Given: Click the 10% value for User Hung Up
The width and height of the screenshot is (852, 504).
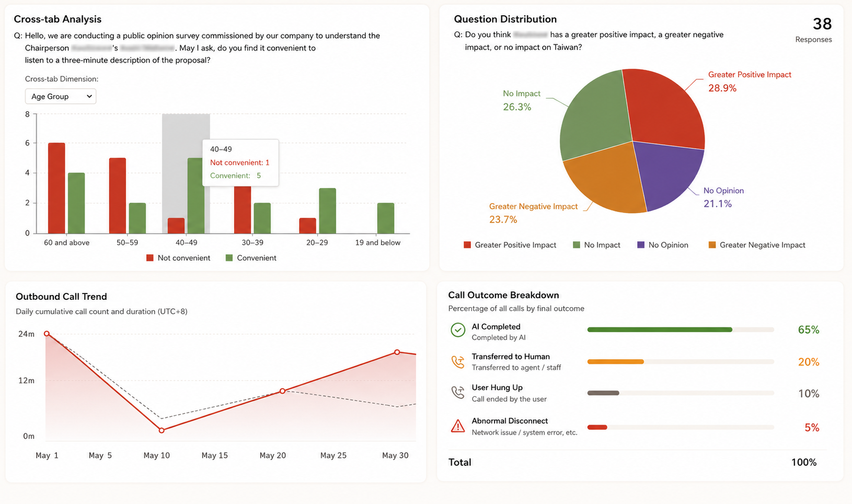Looking at the screenshot, I should tap(808, 394).
